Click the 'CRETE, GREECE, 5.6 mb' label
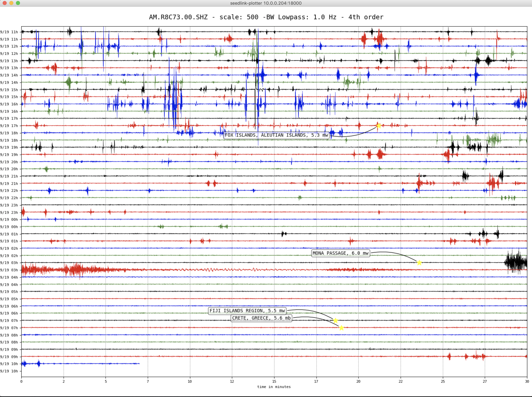The height and width of the screenshot is (397, 532). pos(261,318)
